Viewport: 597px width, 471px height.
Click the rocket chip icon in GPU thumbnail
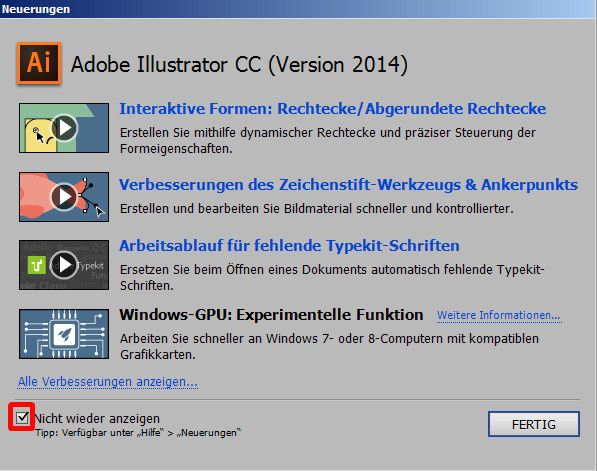click(64, 334)
